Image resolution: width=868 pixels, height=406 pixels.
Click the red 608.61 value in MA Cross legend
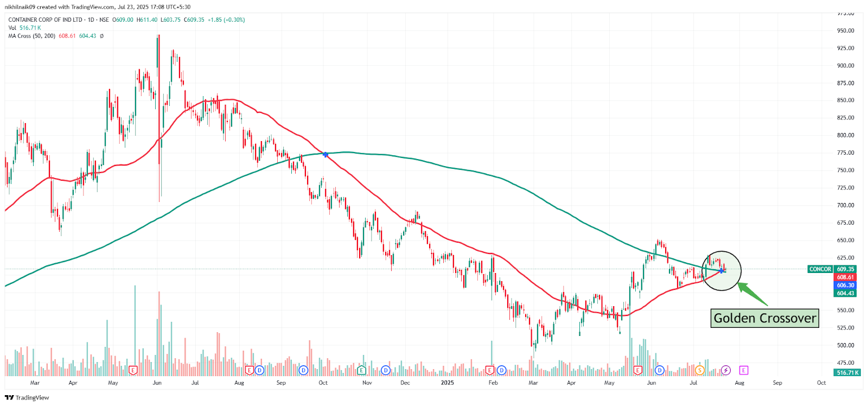[x=67, y=36]
